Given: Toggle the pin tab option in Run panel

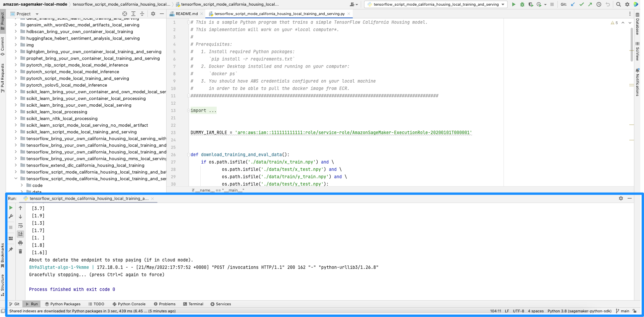Looking at the screenshot, I should (x=11, y=249).
